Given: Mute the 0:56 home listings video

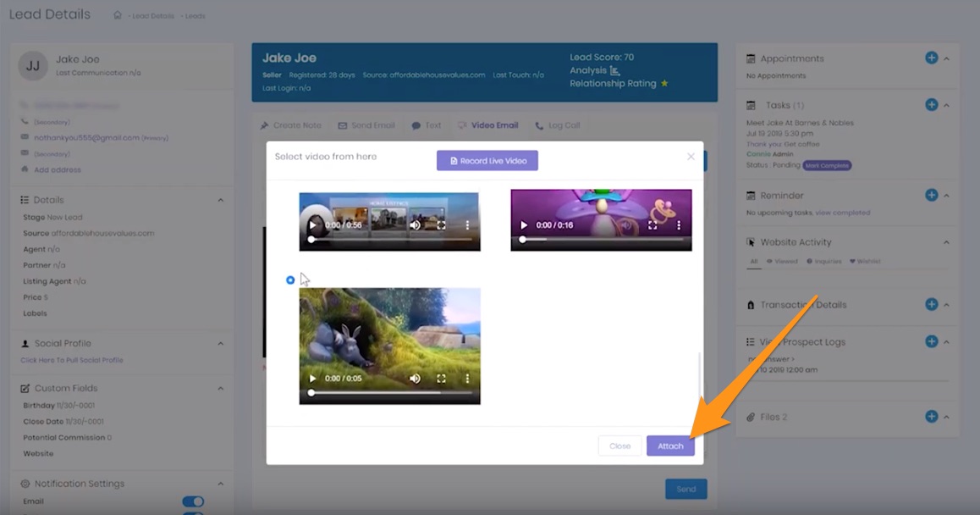Looking at the screenshot, I should click(415, 225).
